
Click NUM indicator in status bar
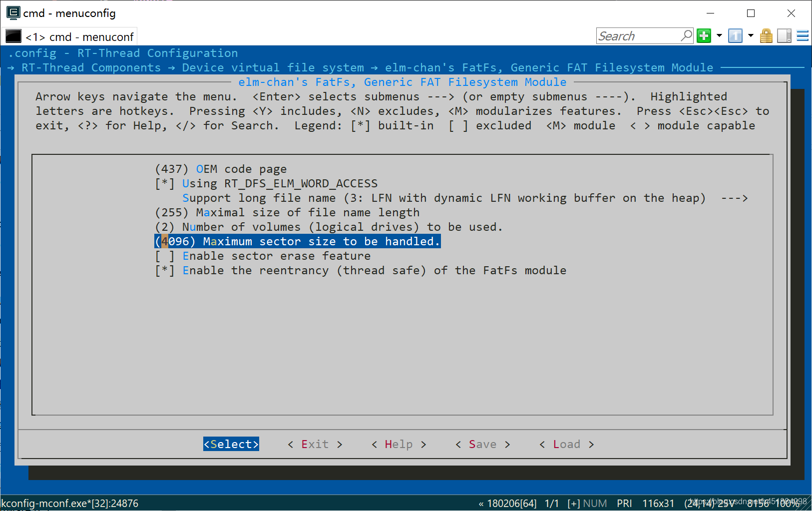pyautogui.click(x=595, y=504)
